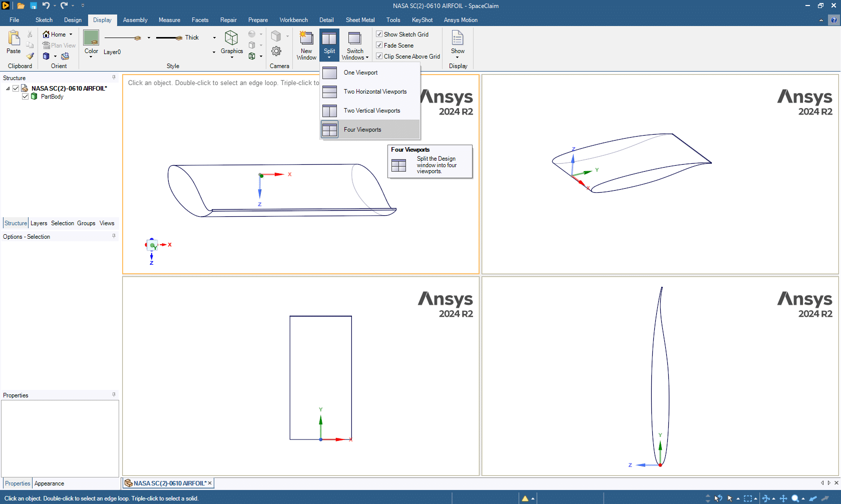
Task: Switch to the Measure ribbon tab
Action: point(169,20)
